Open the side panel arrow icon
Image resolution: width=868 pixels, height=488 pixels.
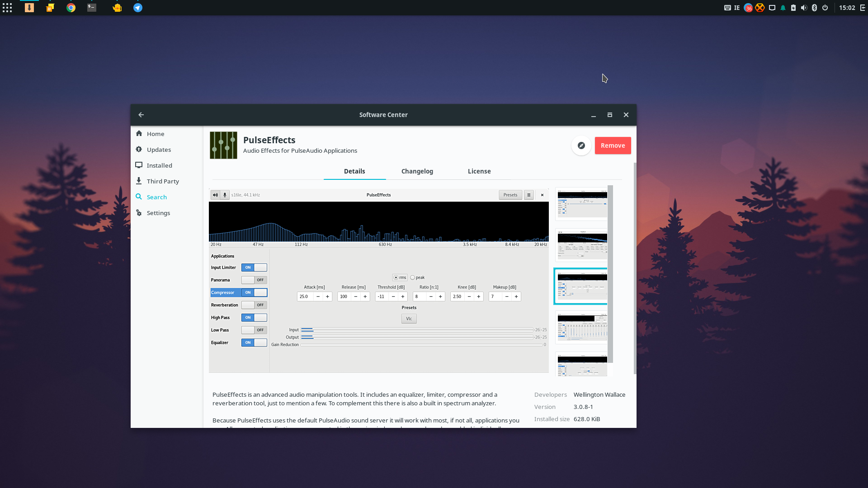(862, 8)
